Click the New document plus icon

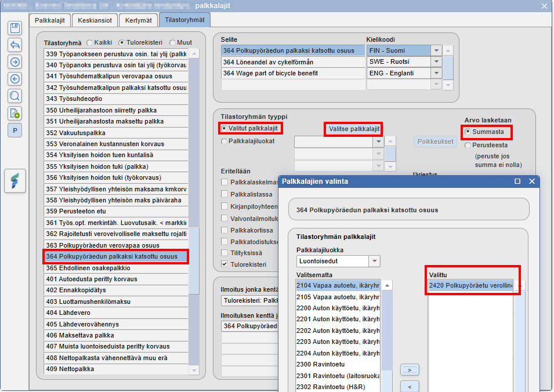coord(15,113)
